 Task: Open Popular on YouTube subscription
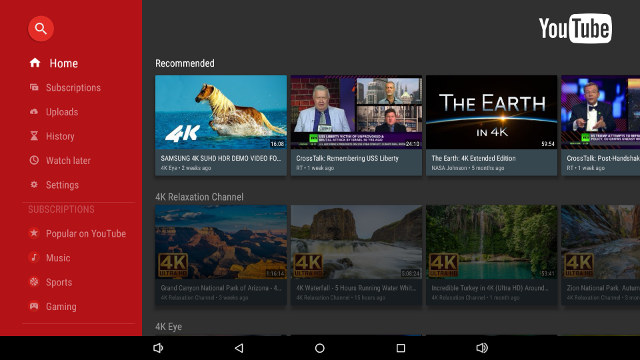click(x=86, y=233)
